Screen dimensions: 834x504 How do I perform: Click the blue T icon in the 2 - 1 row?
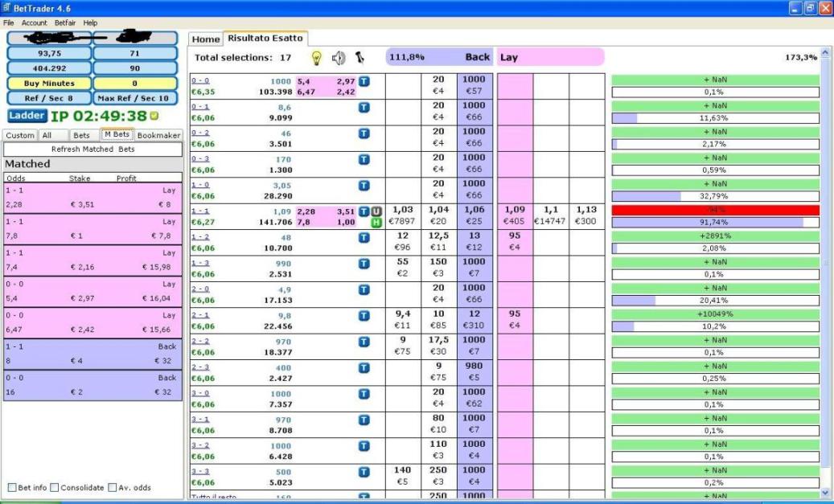pos(364,316)
